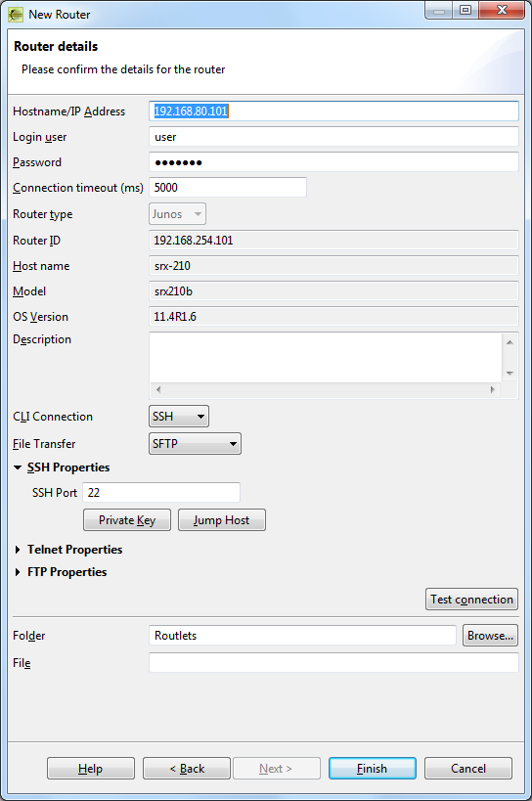The height and width of the screenshot is (801, 532).
Task: Go back with the Back button
Action: [187, 769]
